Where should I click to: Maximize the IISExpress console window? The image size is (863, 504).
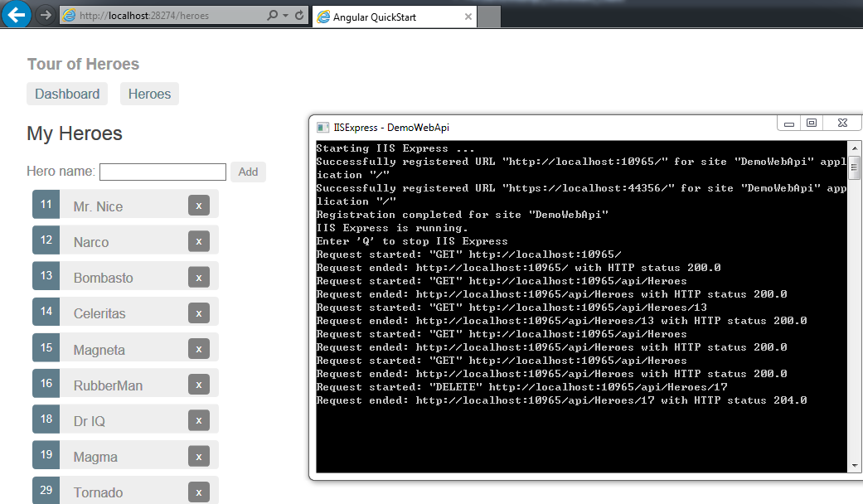click(x=812, y=124)
